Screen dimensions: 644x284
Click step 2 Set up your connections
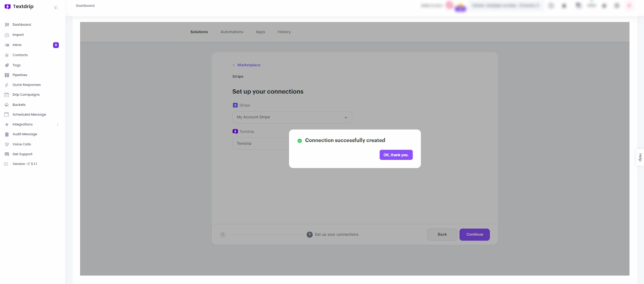tap(332, 235)
